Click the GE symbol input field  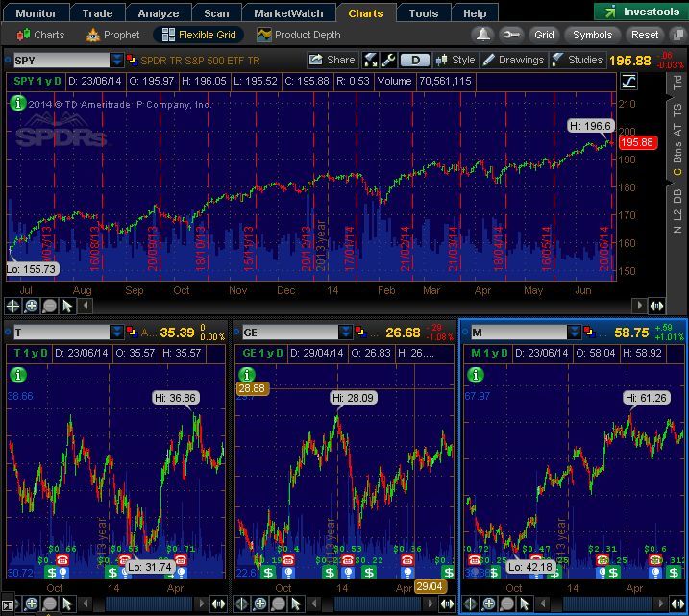pos(290,333)
